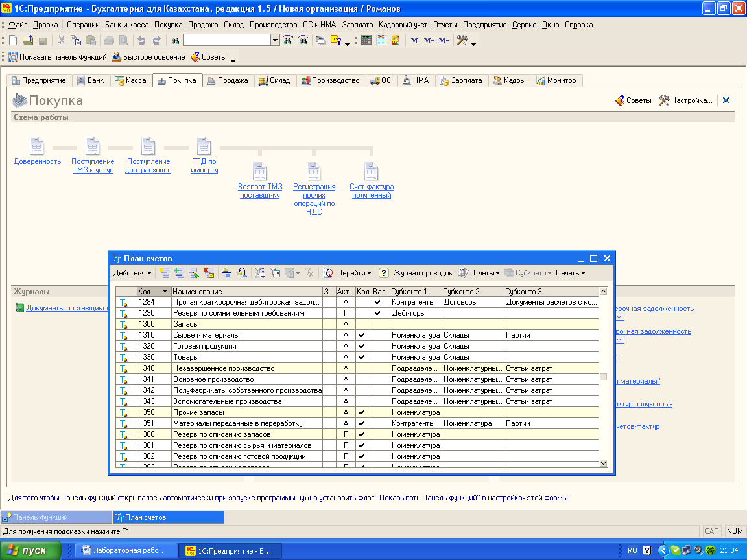
Task: Switch to the Продажа tab
Action: click(x=228, y=80)
